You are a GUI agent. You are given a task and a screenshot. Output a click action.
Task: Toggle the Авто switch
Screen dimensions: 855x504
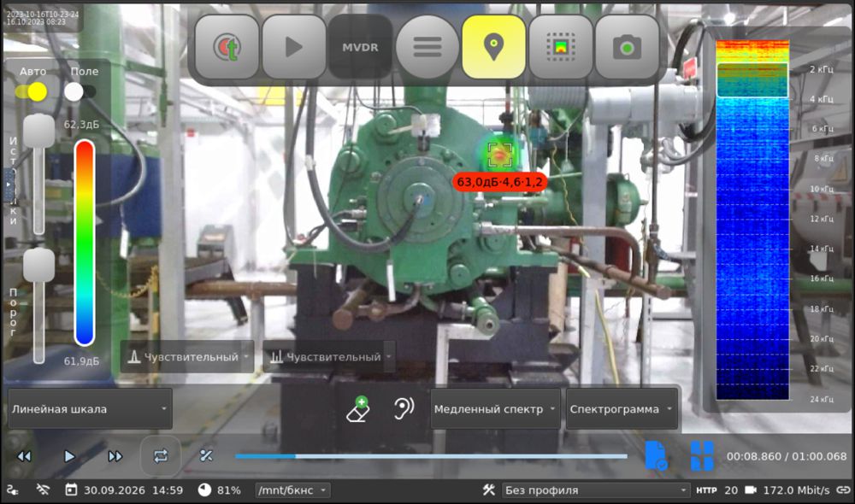[32, 91]
